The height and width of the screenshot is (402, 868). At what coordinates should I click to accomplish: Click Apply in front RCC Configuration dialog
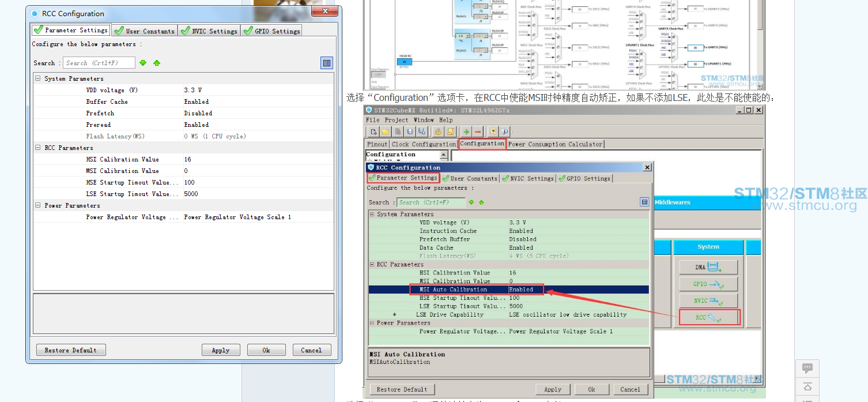221,350
